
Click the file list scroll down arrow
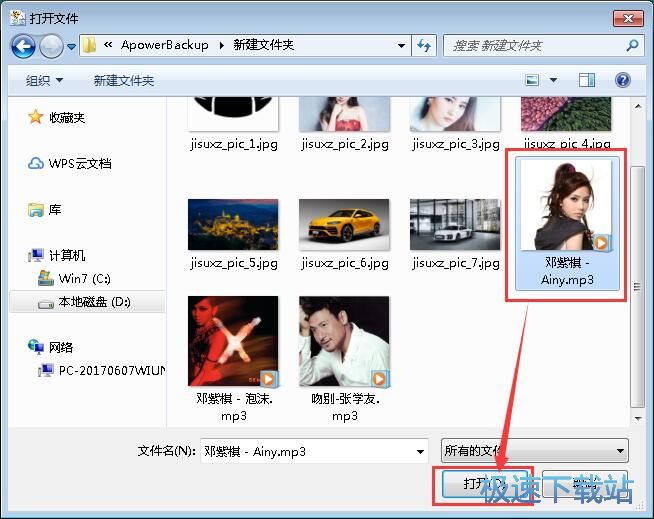638,418
